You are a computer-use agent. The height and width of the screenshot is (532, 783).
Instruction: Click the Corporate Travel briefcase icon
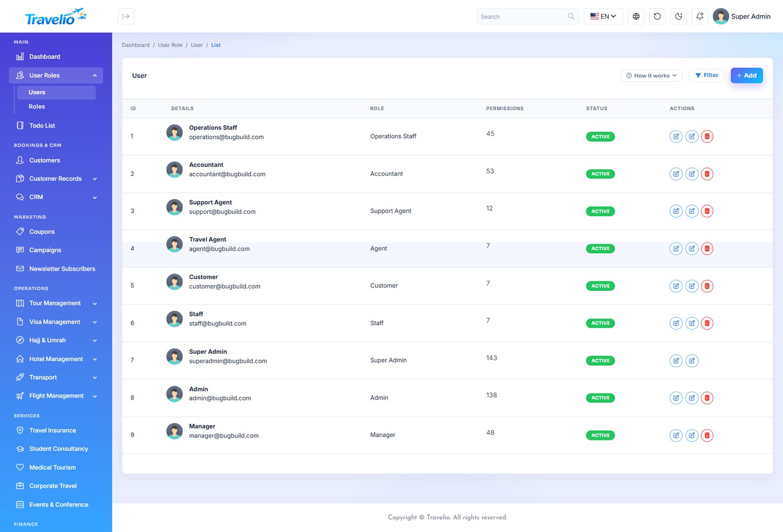[x=20, y=486]
